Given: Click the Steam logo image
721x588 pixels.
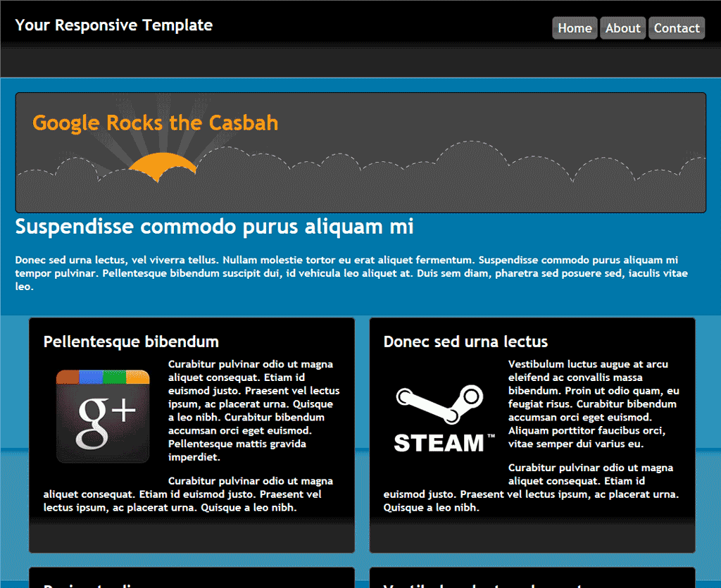Looking at the screenshot, I should pos(445,418).
